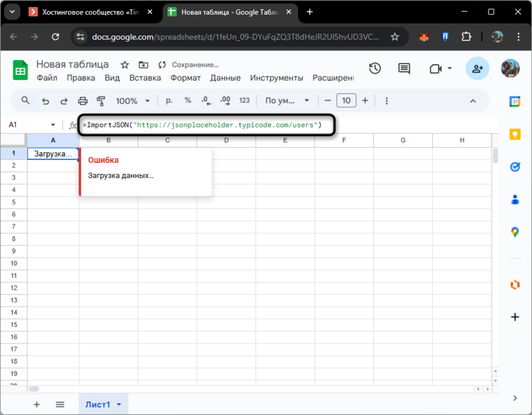The height and width of the screenshot is (415, 532).
Task: Click the Redo icon
Action: (x=63, y=100)
